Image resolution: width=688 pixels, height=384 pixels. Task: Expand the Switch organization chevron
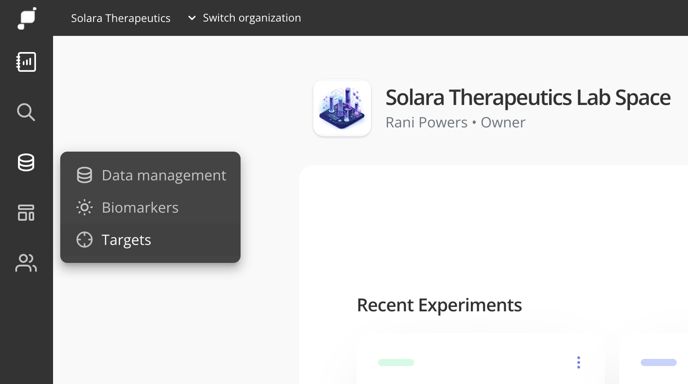[192, 18]
